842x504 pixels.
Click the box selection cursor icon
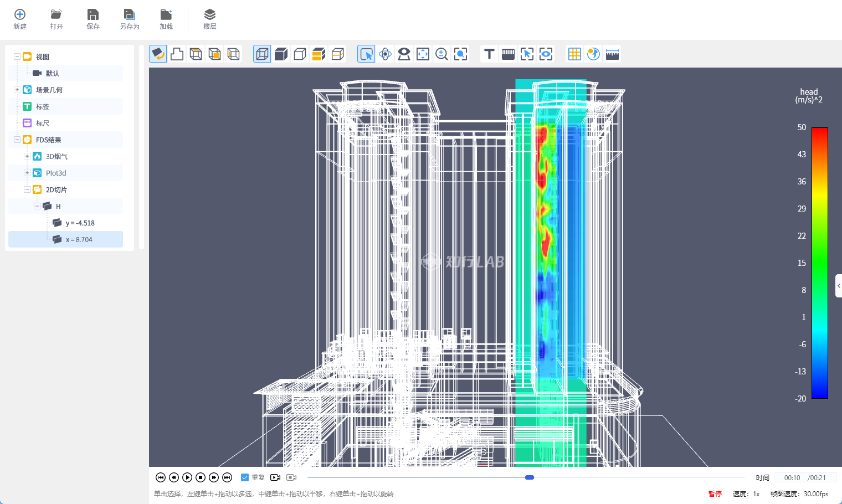(527, 54)
